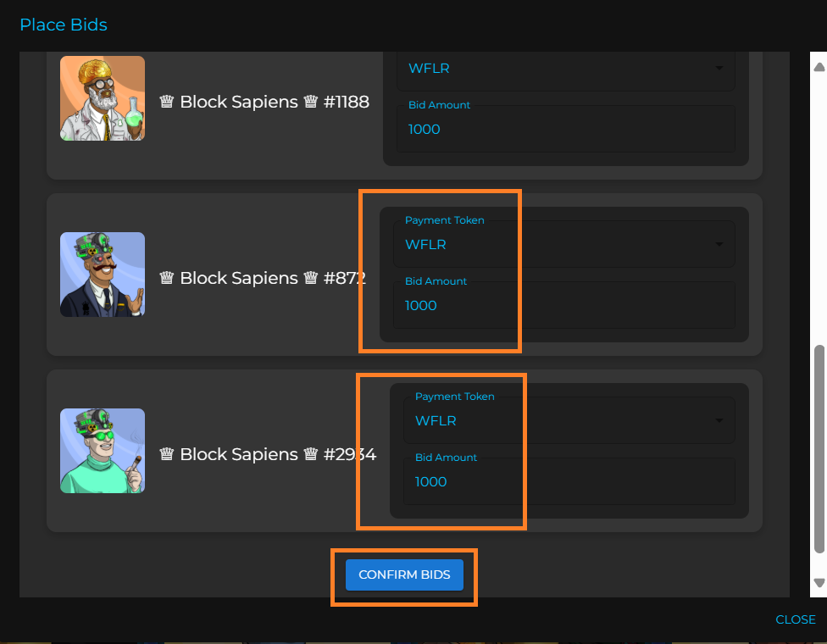
Task: Click the Block Sapiens #1188 scientist avatar
Action: [x=103, y=97]
